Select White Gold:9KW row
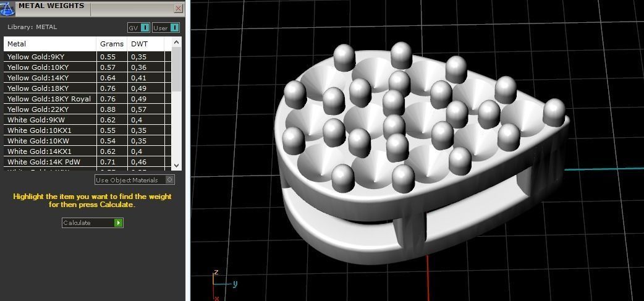This screenshot has width=644, height=301. pyautogui.click(x=87, y=120)
